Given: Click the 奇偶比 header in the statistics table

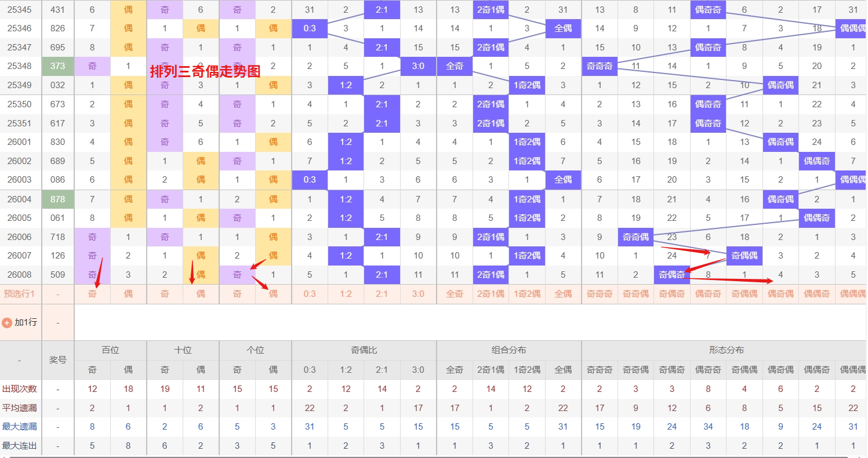Looking at the screenshot, I should click(364, 350).
